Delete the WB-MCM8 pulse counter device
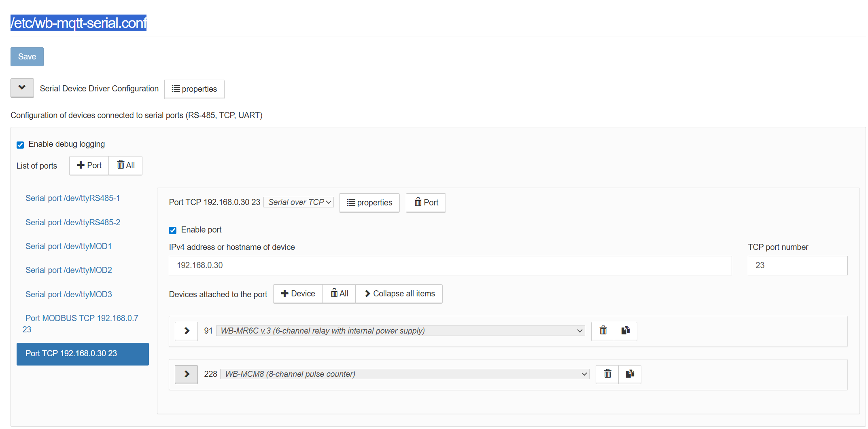868x429 pixels. click(x=607, y=374)
